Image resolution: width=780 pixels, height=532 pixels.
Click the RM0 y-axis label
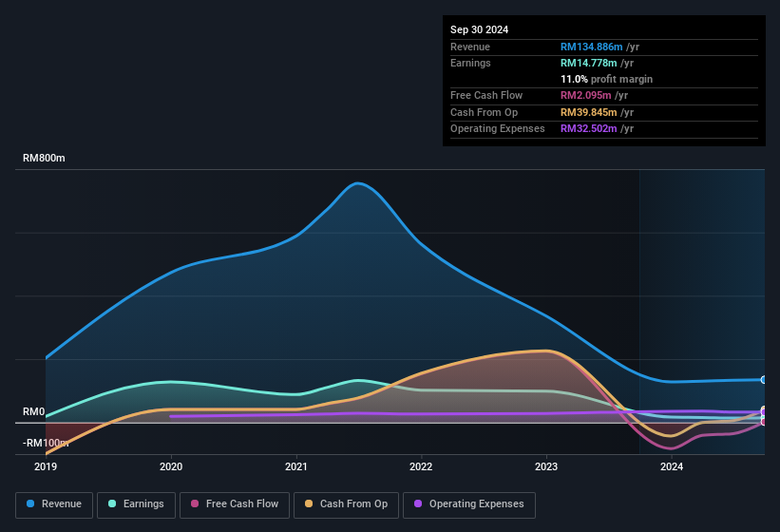(x=34, y=411)
